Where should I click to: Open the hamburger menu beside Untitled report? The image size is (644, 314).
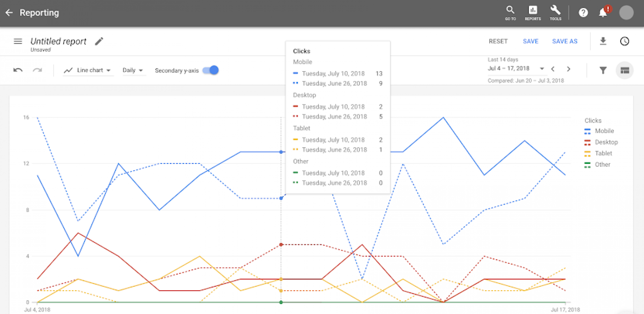18,41
